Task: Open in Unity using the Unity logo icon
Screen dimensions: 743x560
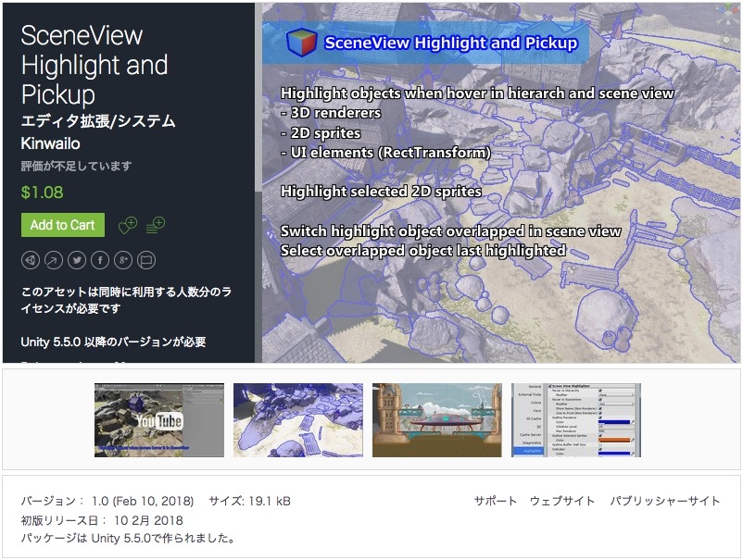Action: pos(31,260)
